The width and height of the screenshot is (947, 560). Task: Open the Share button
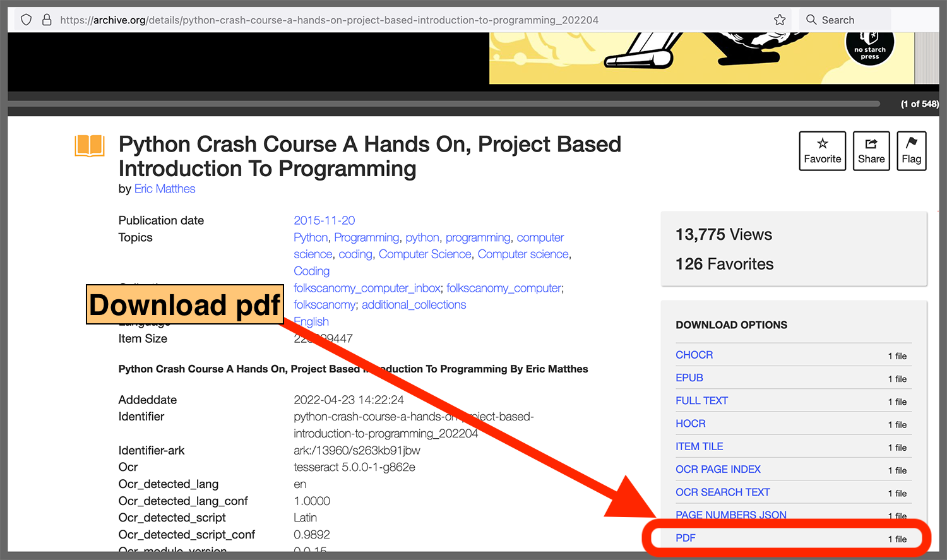[871, 151]
